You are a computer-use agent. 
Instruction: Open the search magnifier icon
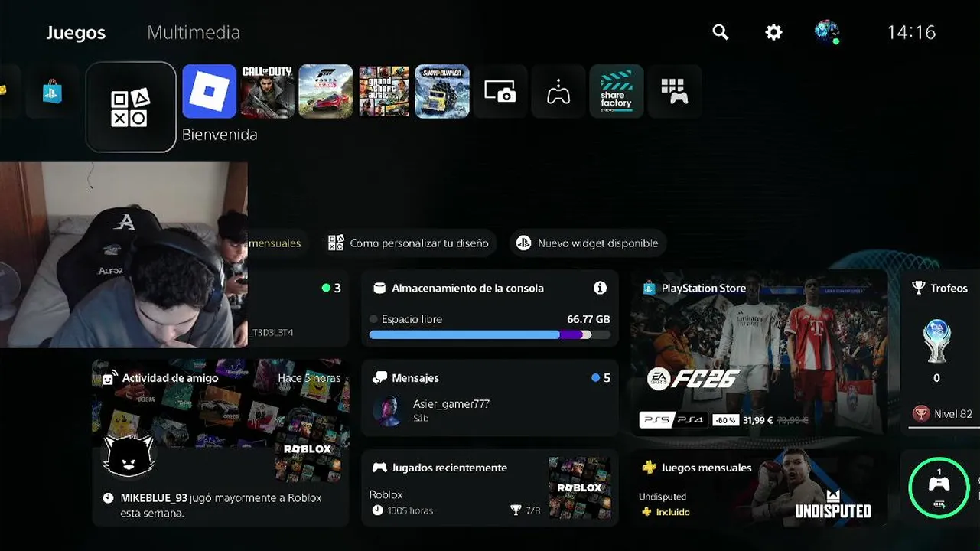coord(720,32)
